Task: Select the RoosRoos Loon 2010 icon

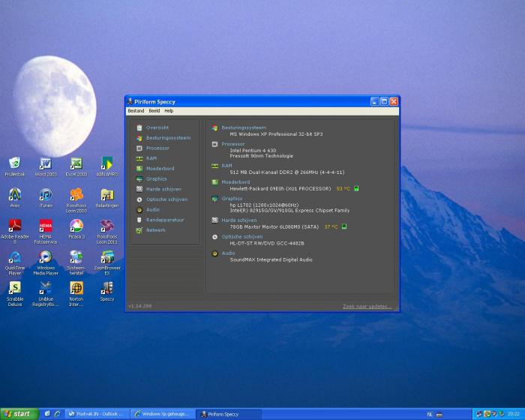Action: [76, 200]
